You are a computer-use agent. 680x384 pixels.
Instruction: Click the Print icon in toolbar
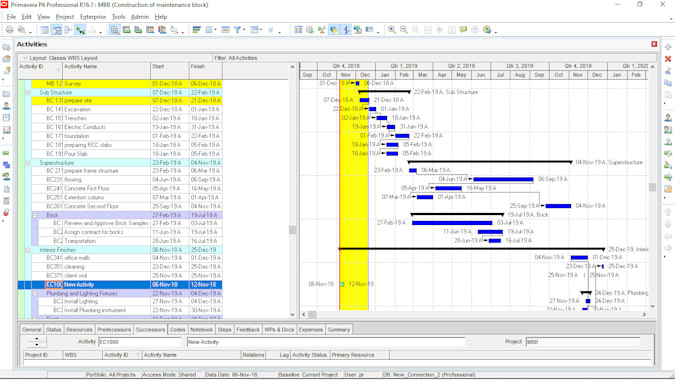10,30
